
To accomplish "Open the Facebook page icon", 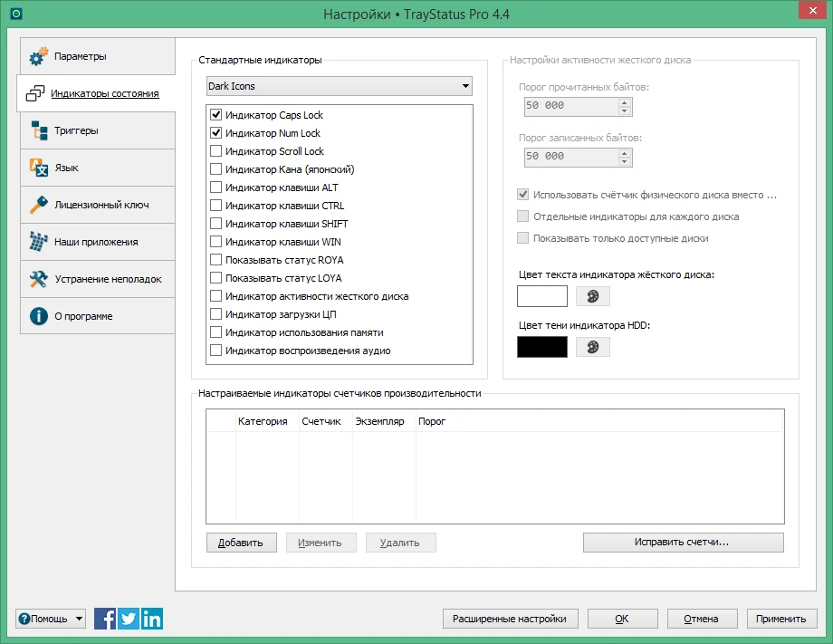I will tap(105, 619).
